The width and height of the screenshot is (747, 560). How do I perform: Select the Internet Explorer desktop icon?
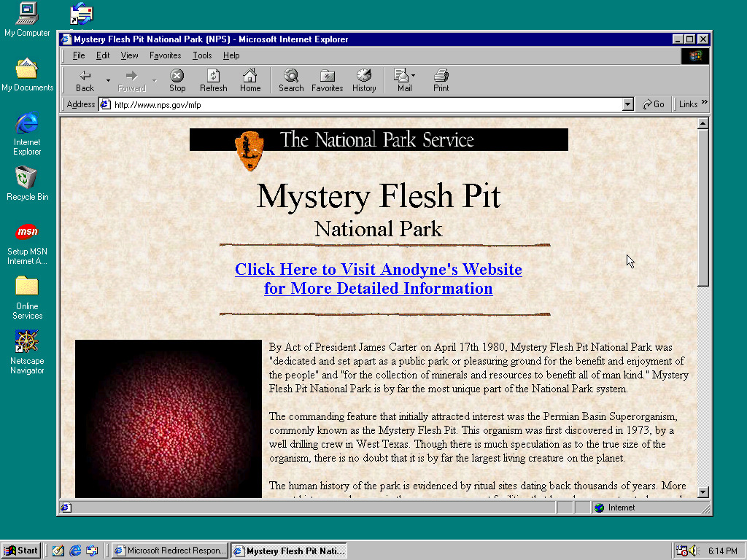pos(27,133)
